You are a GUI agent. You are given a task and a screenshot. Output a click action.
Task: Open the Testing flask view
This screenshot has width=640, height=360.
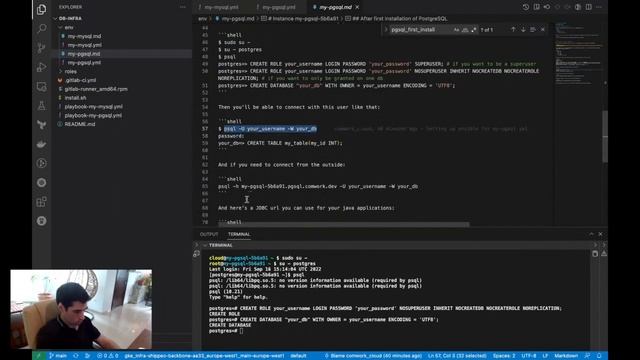[41, 106]
